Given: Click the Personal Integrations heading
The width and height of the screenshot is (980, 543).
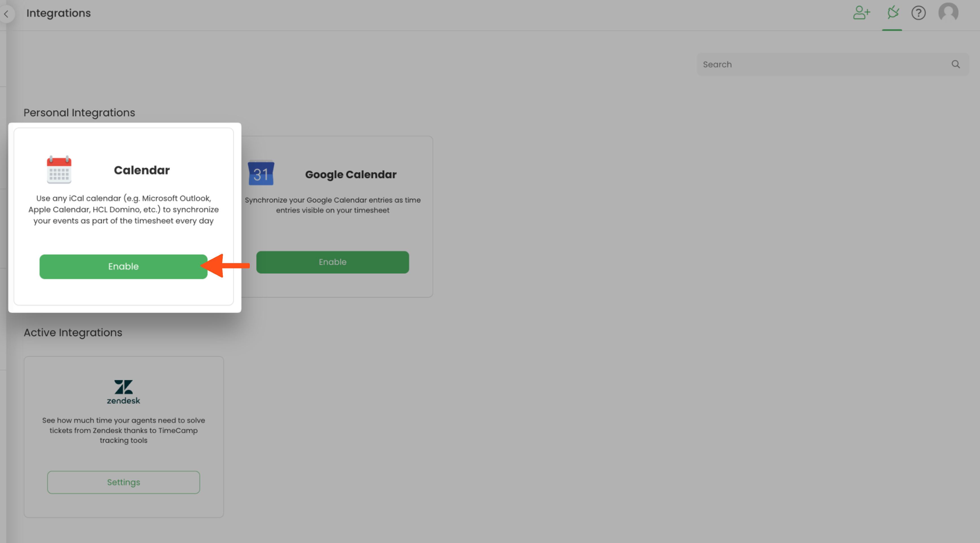Looking at the screenshot, I should click(x=79, y=113).
